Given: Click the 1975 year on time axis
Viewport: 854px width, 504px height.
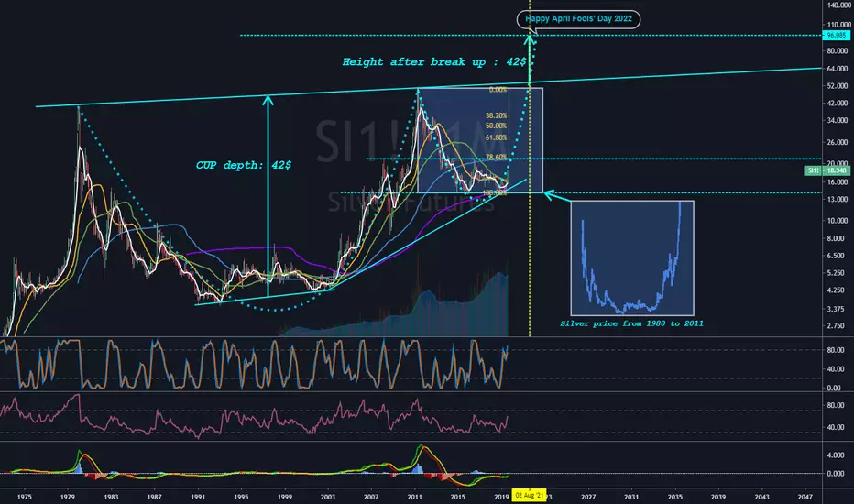Looking at the screenshot, I should [x=24, y=497].
